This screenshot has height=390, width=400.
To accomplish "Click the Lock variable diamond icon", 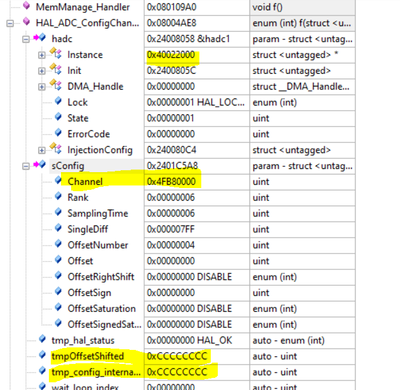I will pyautogui.click(x=58, y=101).
